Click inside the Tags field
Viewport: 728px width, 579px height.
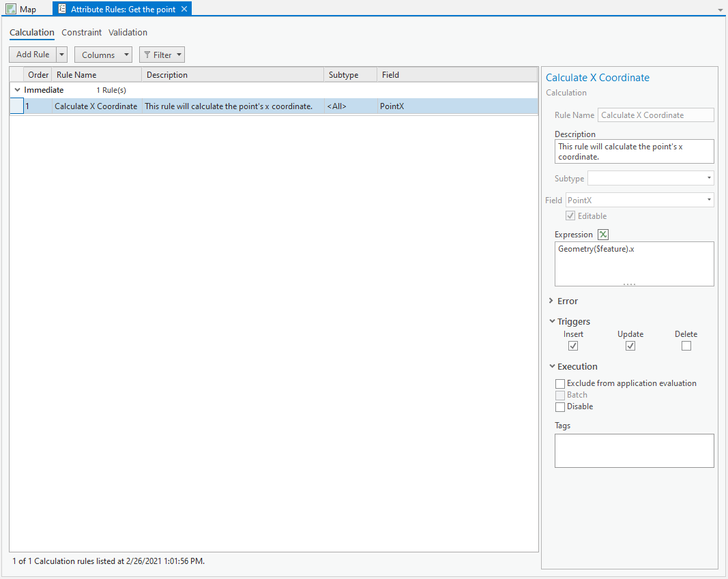point(634,450)
